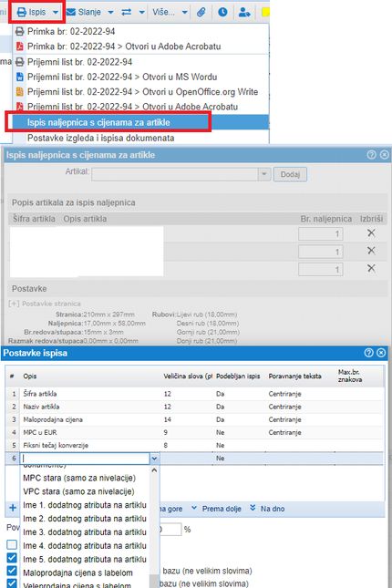Click the Na dno link
Image resolution: width=392 pixels, height=588 pixels.
(267, 509)
